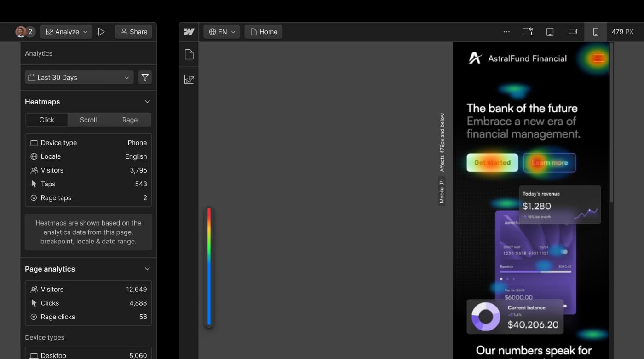Collapse the Heatmaps section

point(147,102)
